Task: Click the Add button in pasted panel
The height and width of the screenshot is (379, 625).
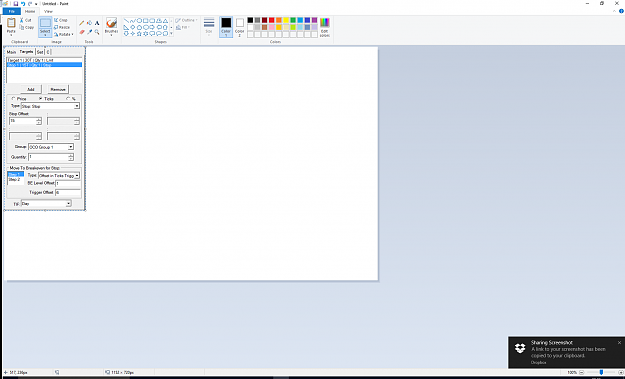Action: [31, 89]
